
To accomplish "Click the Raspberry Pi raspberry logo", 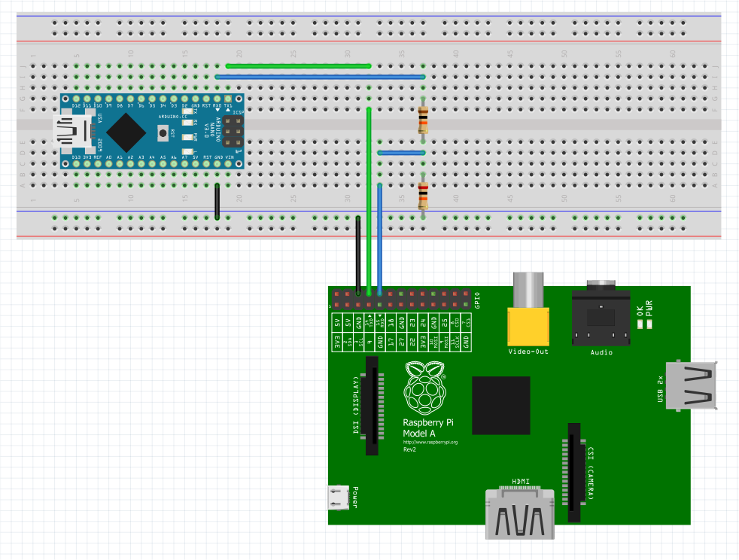I will (x=424, y=388).
